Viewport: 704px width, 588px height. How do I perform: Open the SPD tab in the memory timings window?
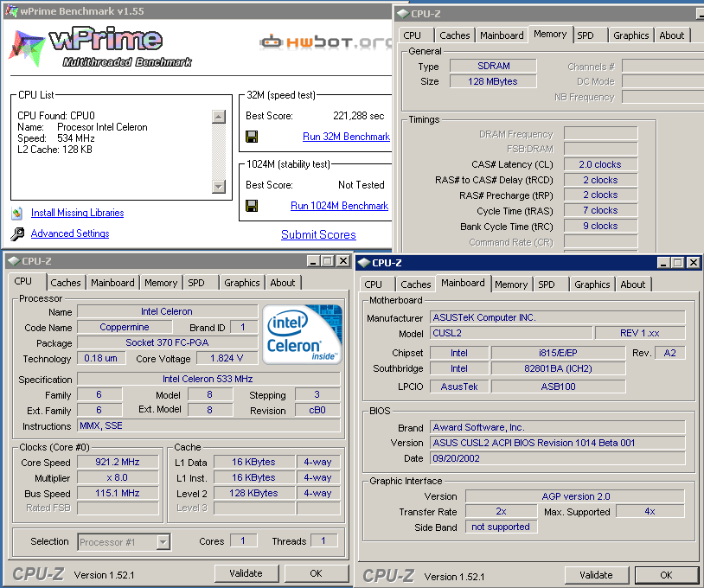point(586,35)
